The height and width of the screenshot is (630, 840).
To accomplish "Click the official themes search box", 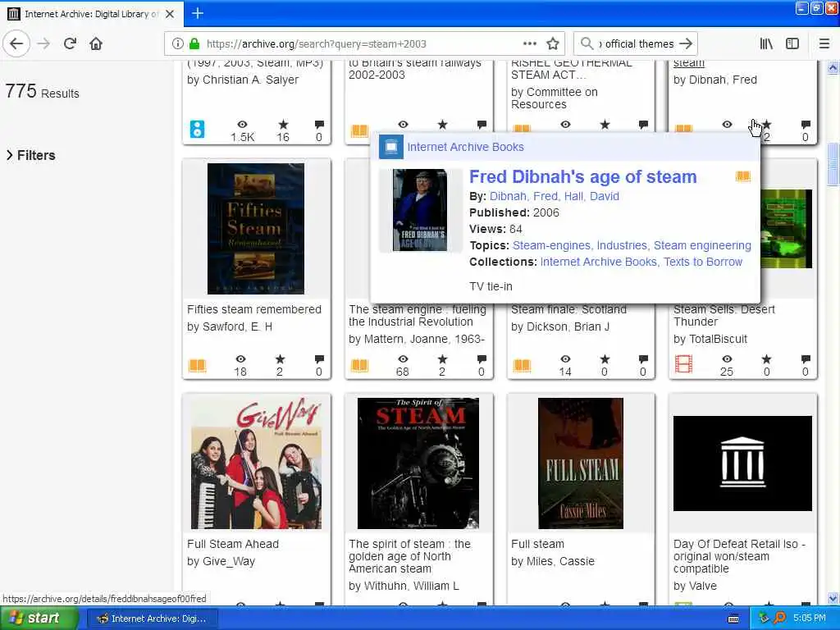I will (636, 43).
